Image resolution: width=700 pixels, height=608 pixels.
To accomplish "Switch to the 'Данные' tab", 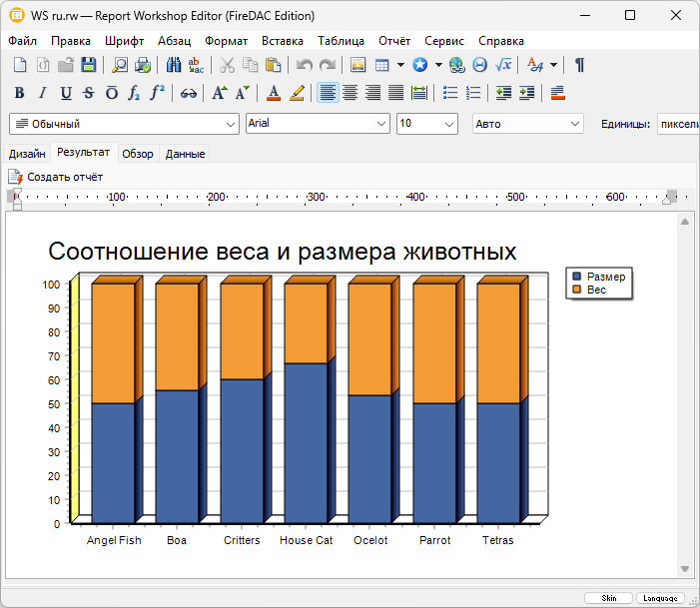I will click(x=185, y=154).
